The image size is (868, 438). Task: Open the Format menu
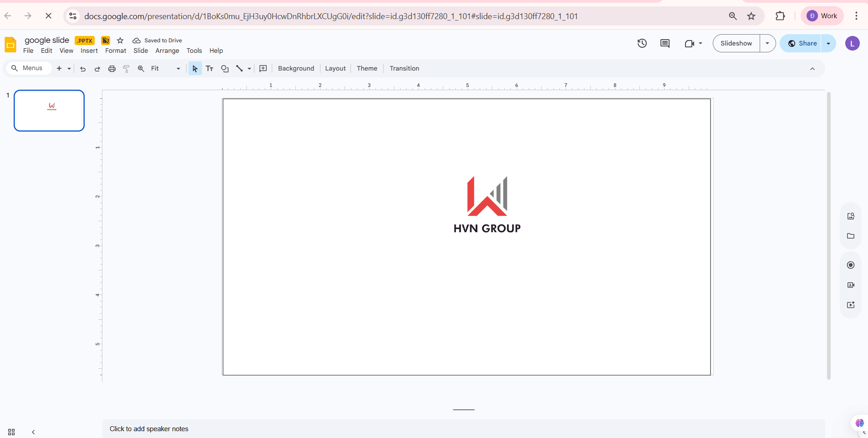tap(116, 51)
